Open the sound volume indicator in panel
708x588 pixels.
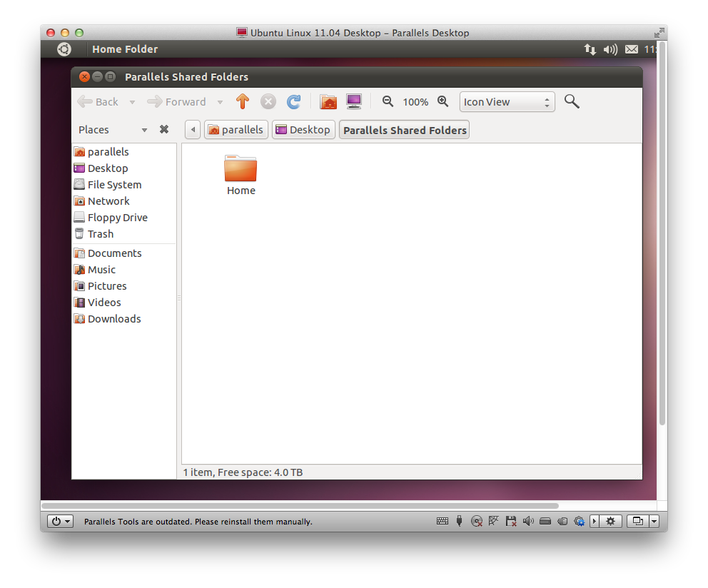click(610, 49)
